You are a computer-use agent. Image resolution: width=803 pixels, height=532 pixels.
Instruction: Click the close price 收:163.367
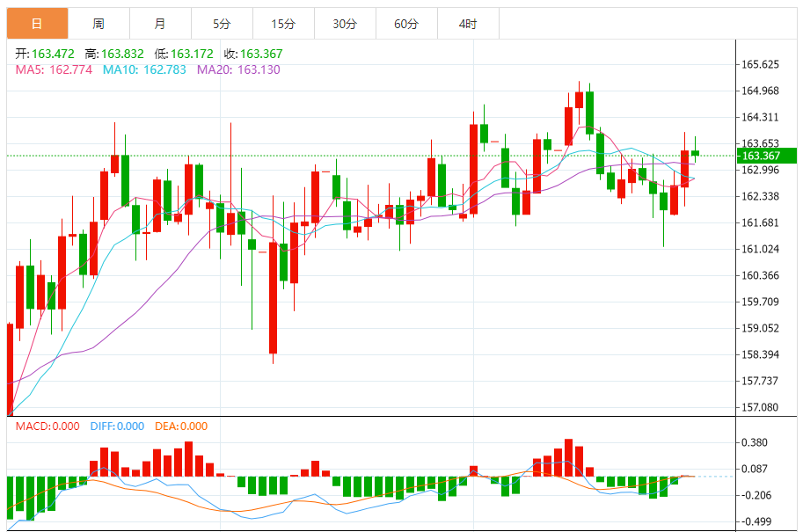click(x=253, y=54)
